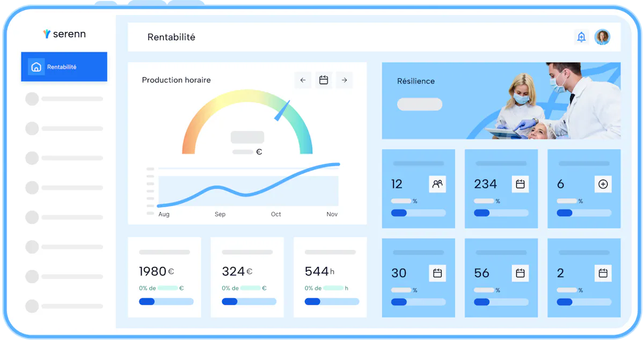Click the progress bar under 324 €
Image resolution: width=644 pixels, height=340 pixels.
click(249, 301)
